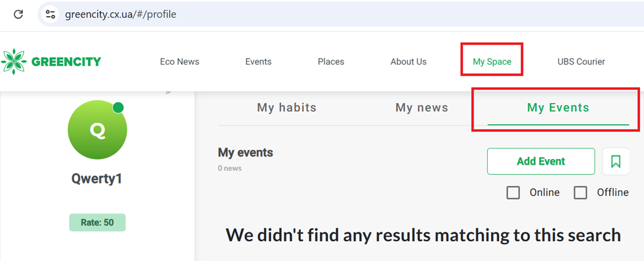Image resolution: width=644 pixels, height=261 pixels.
Task: Go to Events in the header navigation
Action: click(258, 62)
